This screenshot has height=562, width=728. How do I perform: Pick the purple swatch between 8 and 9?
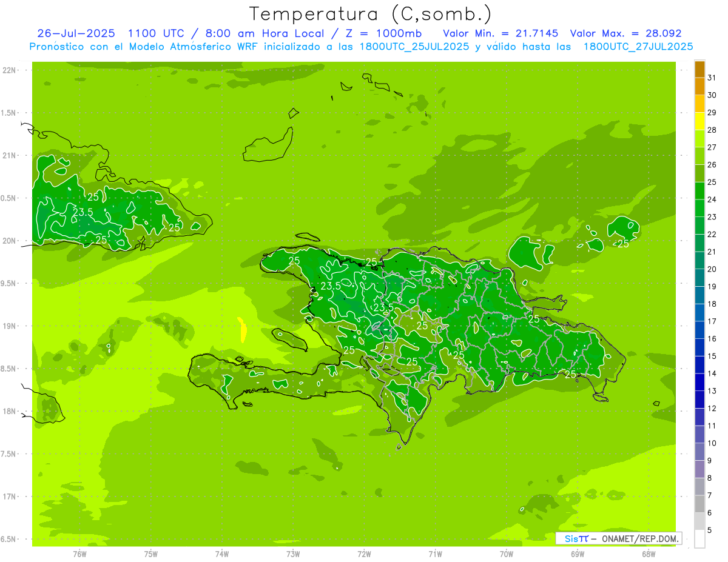[x=699, y=470]
